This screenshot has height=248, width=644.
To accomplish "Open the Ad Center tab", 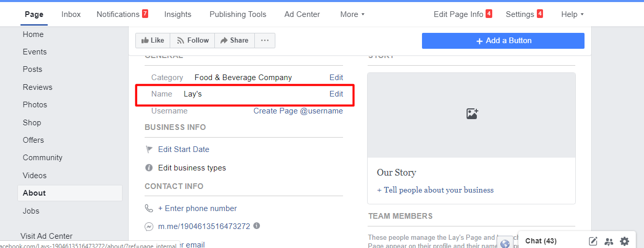I will (302, 14).
